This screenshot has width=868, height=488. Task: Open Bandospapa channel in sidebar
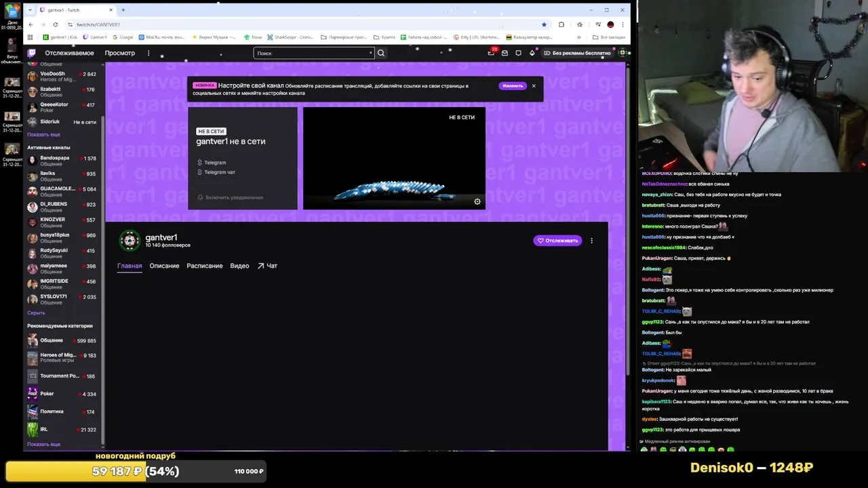(x=62, y=160)
